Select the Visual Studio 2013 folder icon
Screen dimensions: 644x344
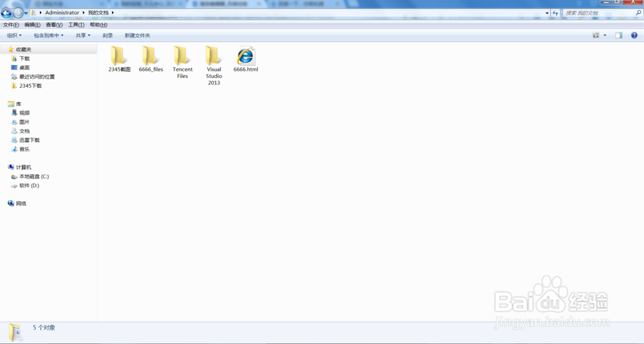point(214,55)
